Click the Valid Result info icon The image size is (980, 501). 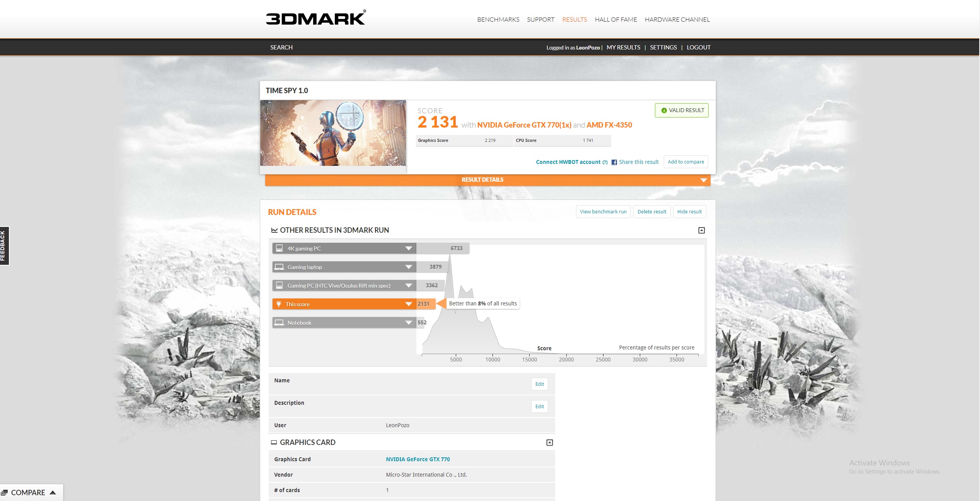click(x=664, y=111)
